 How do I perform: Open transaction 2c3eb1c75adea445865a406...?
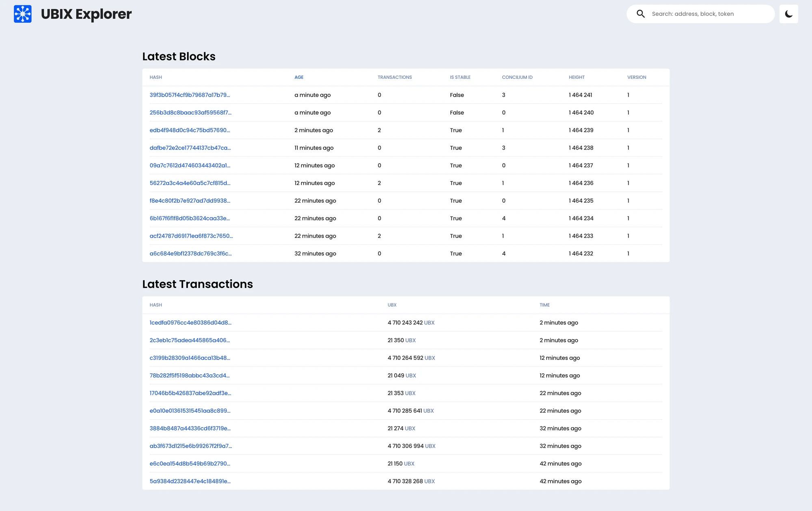[x=190, y=340]
